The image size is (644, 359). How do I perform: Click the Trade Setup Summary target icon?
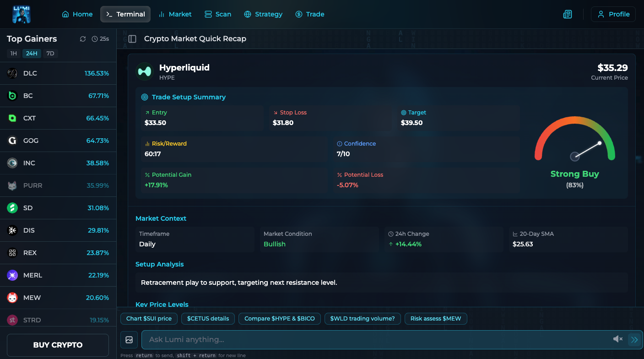[145, 97]
